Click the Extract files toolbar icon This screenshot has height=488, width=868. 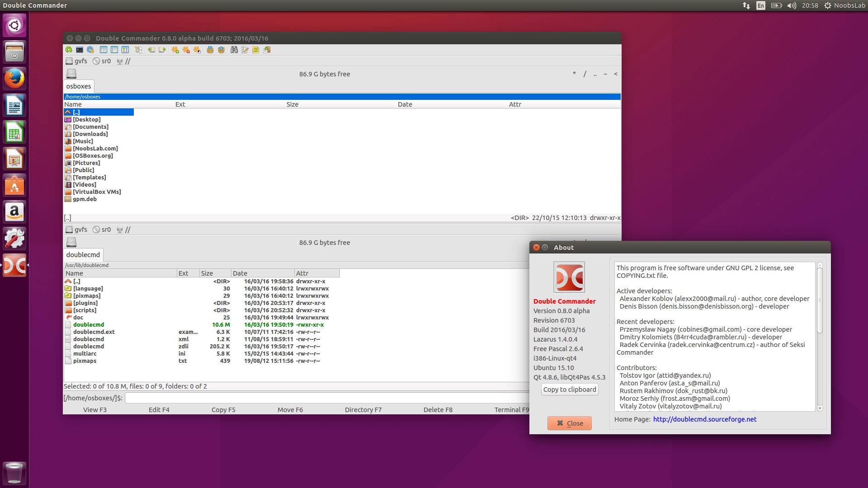click(222, 50)
